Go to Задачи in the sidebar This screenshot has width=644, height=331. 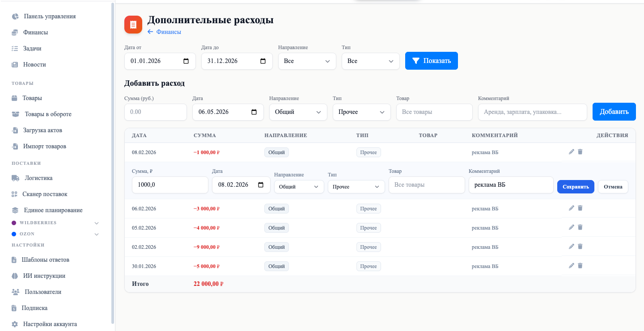(32, 49)
